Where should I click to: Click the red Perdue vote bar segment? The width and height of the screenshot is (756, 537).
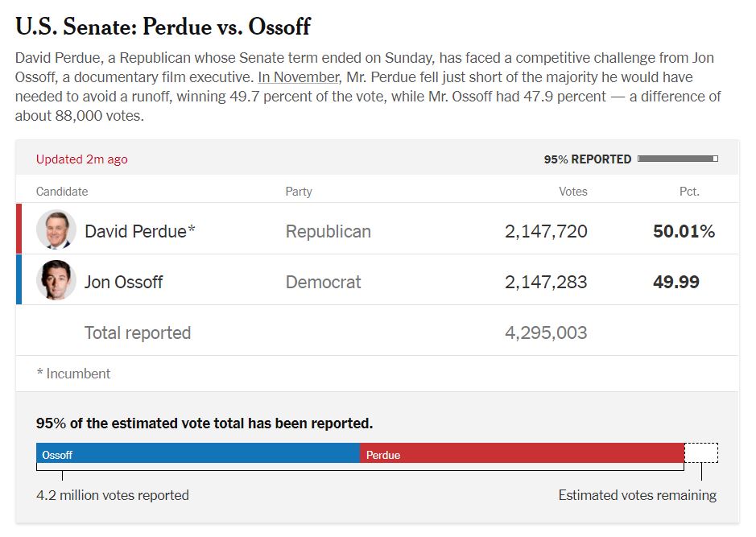(x=522, y=454)
